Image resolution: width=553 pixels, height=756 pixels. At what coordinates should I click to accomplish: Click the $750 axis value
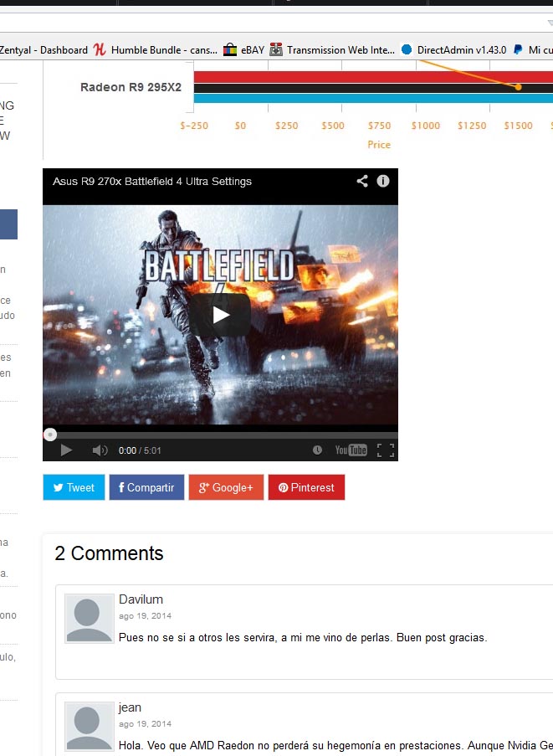(380, 126)
